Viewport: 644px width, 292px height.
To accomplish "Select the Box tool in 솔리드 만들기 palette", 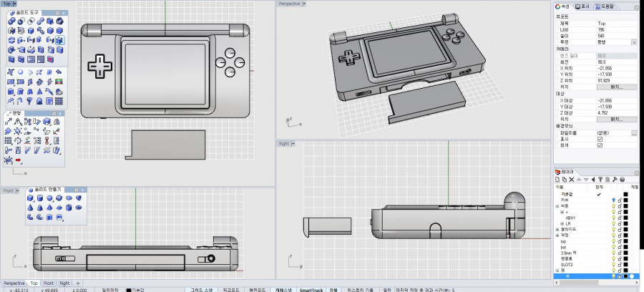I will point(30,198).
